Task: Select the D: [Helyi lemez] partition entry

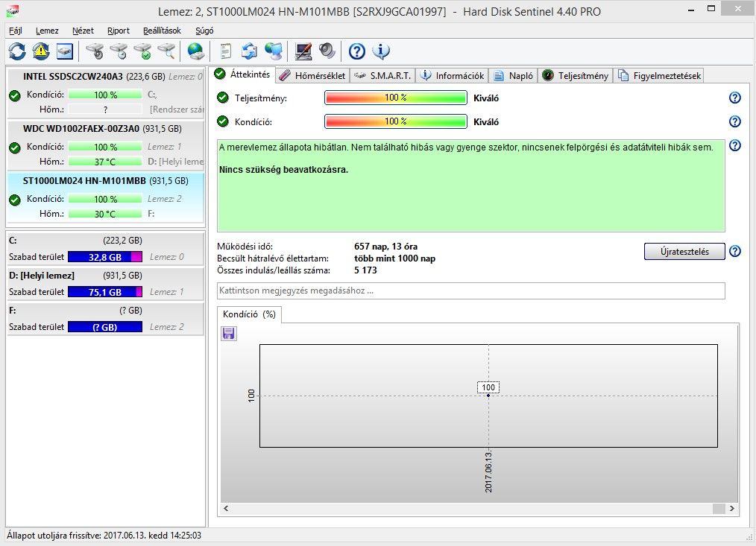Action: [x=106, y=284]
